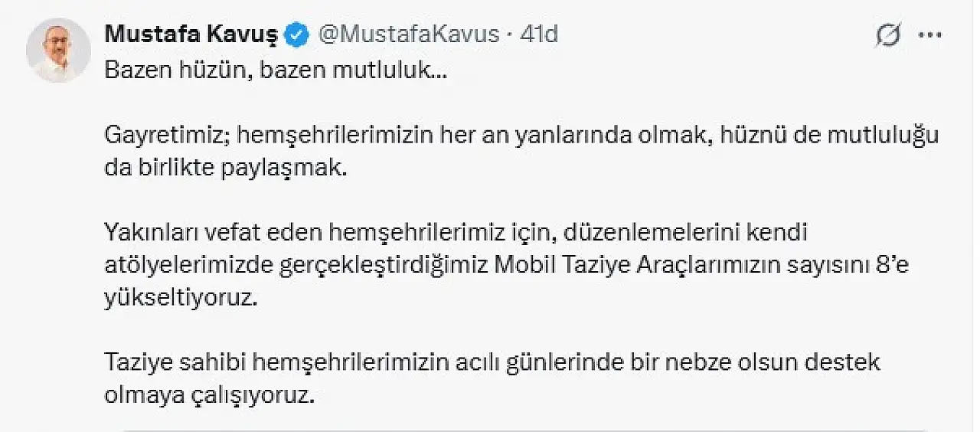Image resolution: width=980 pixels, height=432 pixels.
Task: Click the phrase "olmaya çalışıyoruz."
Action: click(x=209, y=394)
